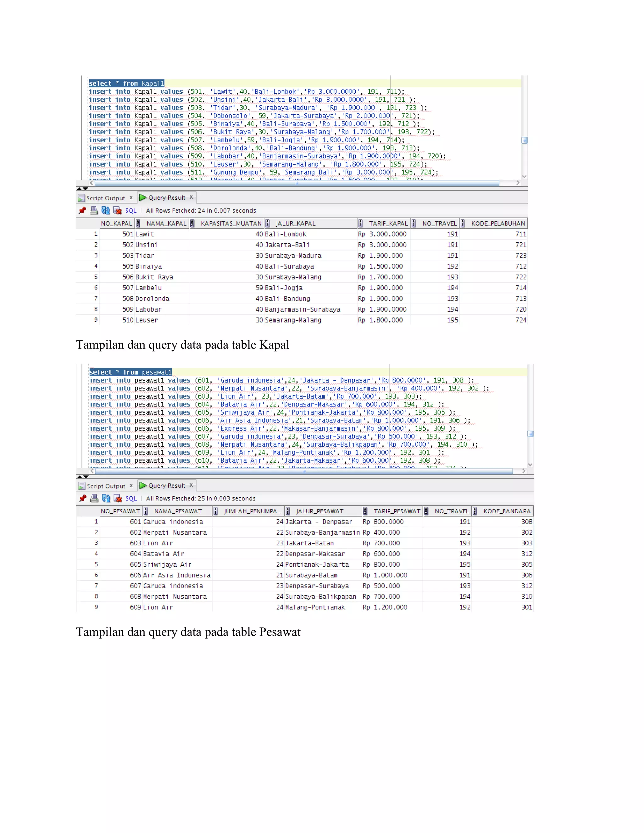Click the delete row icon in Pesawat toolbar
The height and width of the screenshot is (833, 644).
click(118, 499)
